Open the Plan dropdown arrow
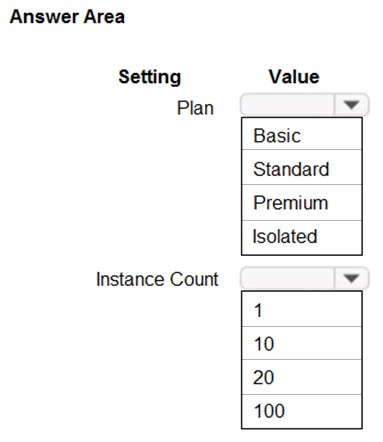 click(351, 105)
